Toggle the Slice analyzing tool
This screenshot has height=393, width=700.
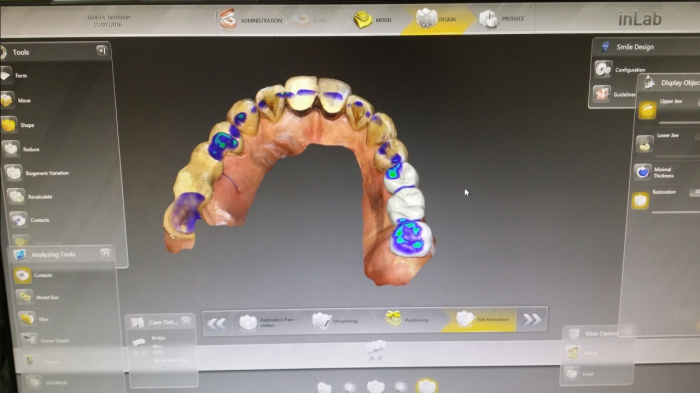point(33,319)
